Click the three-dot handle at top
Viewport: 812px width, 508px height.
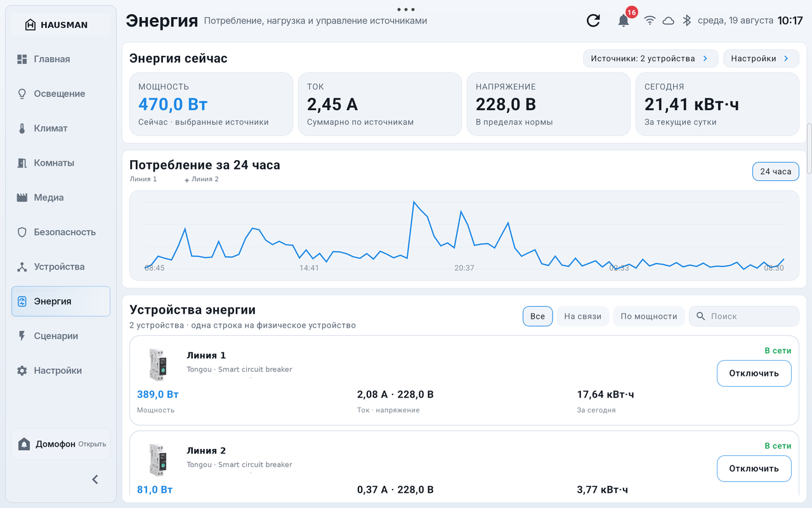click(405, 10)
